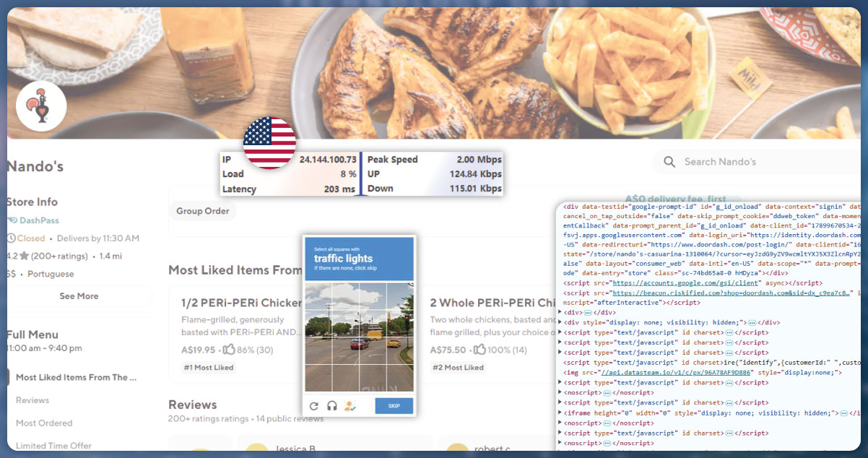Image resolution: width=868 pixels, height=458 pixels.
Task: Click the IP value 24.144.100.73
Action: click(x=328, y=160)
